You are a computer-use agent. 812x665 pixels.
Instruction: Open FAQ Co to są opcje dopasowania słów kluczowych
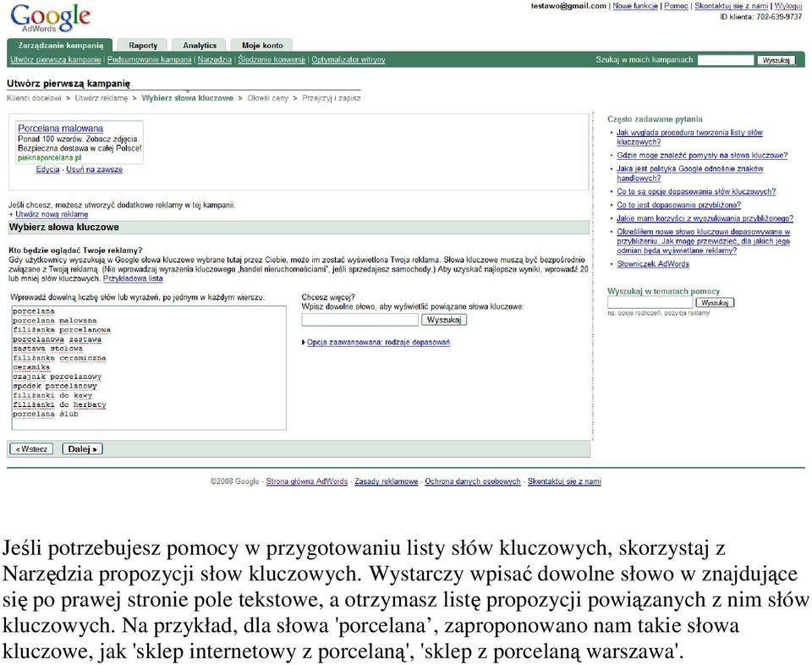[696, 191]
